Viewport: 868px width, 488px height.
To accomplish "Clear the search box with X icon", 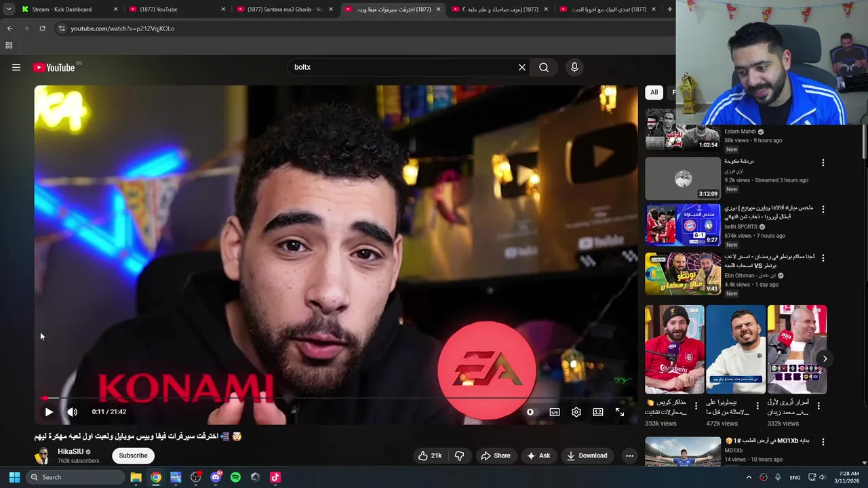I will tap(522, 67).
